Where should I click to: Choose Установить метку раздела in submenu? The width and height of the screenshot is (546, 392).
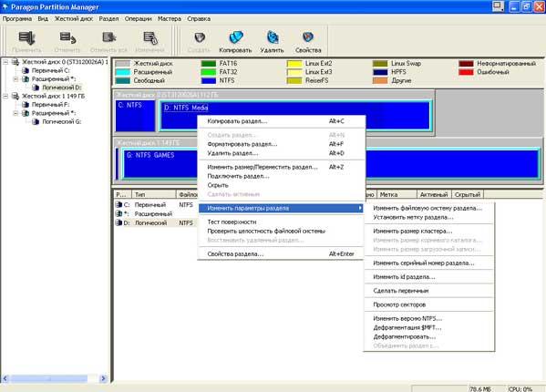click(428, 217)
